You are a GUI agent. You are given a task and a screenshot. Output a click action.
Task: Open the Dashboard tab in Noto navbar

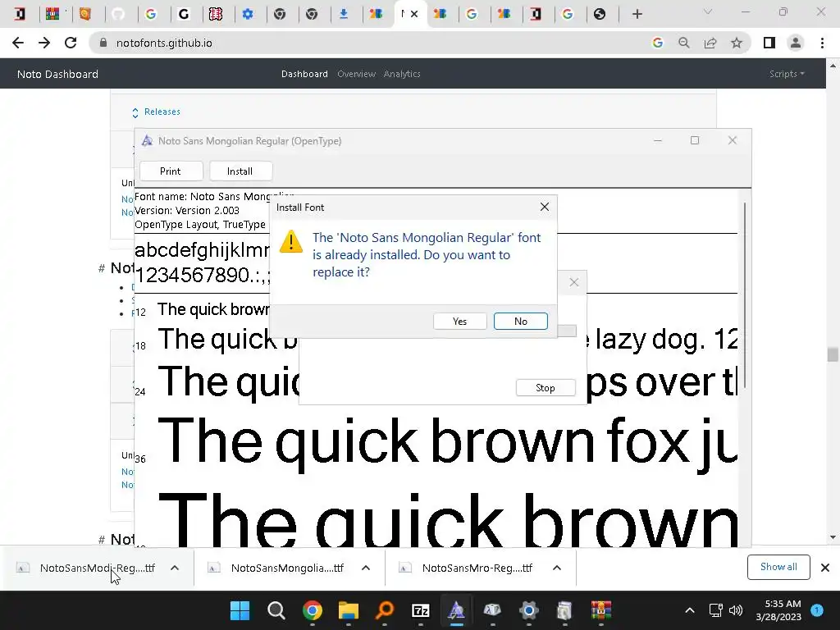[x=304, y=74]
